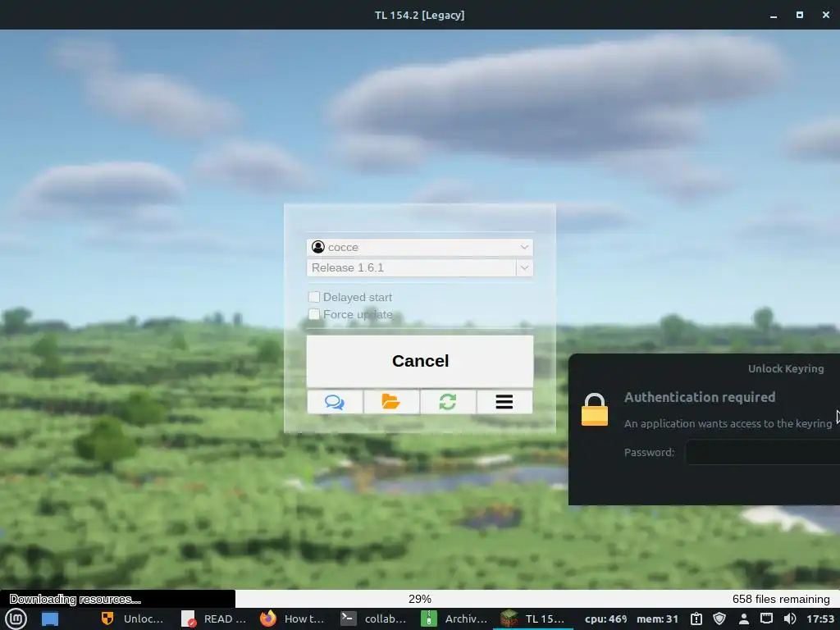Switch to TL 15... taskbar item
The width and height of the screenshot is (840, 630).
[533, 619]
